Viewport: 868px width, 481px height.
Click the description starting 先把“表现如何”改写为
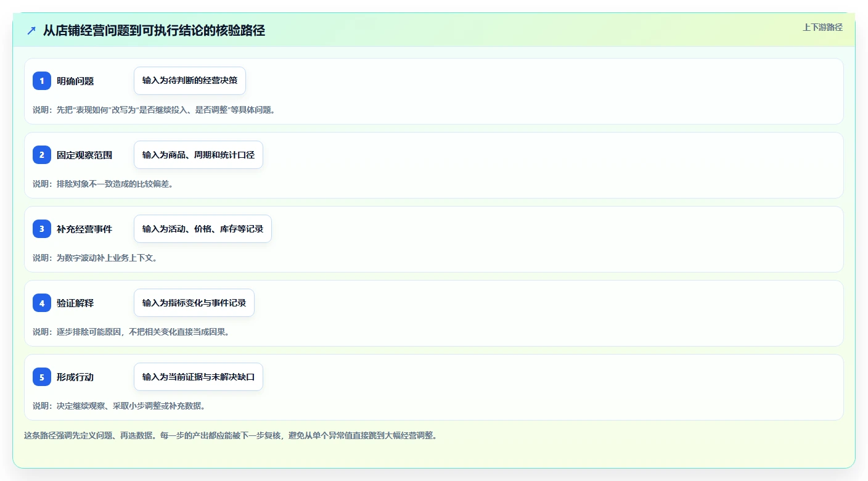pos(154,110)
